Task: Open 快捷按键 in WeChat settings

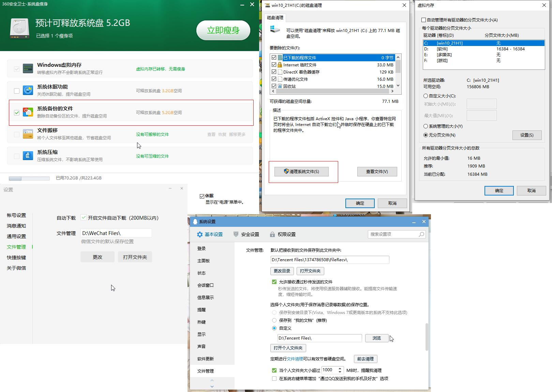Action: tap(16, 257)
